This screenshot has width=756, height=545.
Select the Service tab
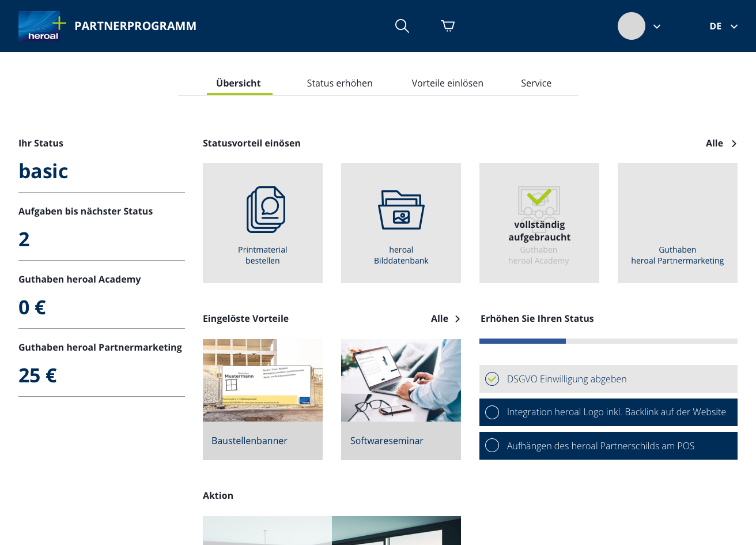[x=536, y=83]
